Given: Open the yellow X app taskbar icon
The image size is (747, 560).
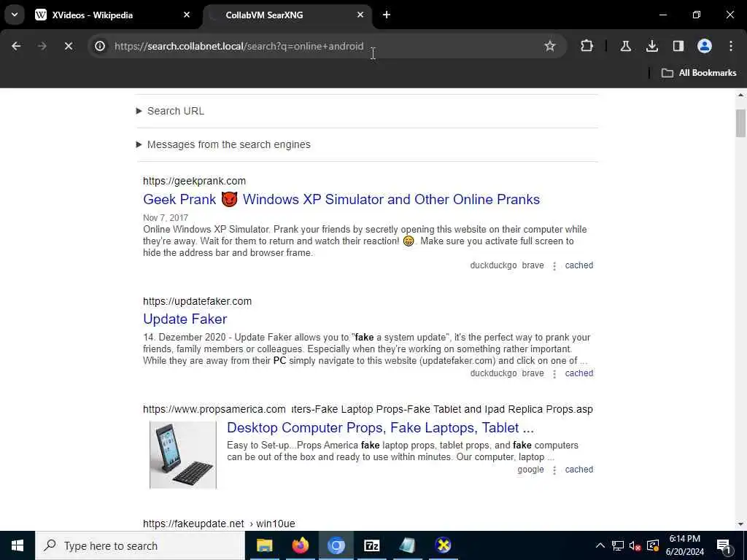Looking at the screenshot, I should coord(443,545).
